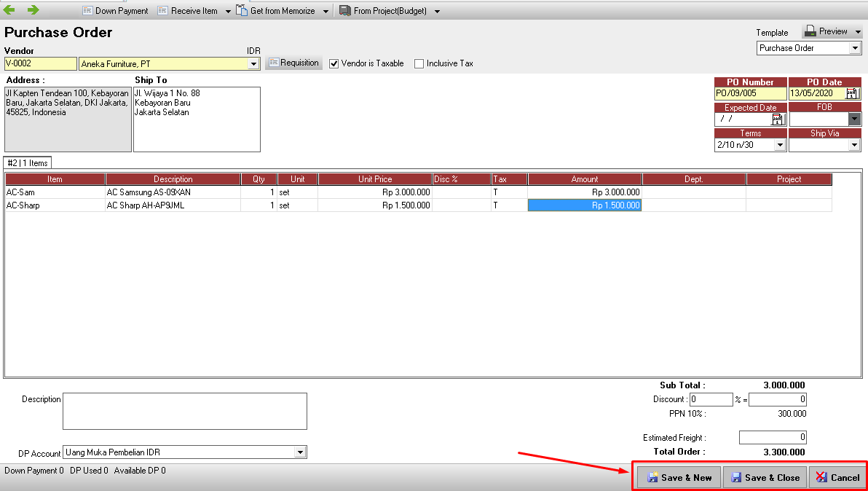Click the Ship To address box
The image size is (868, 491).
tap(197, 119)
